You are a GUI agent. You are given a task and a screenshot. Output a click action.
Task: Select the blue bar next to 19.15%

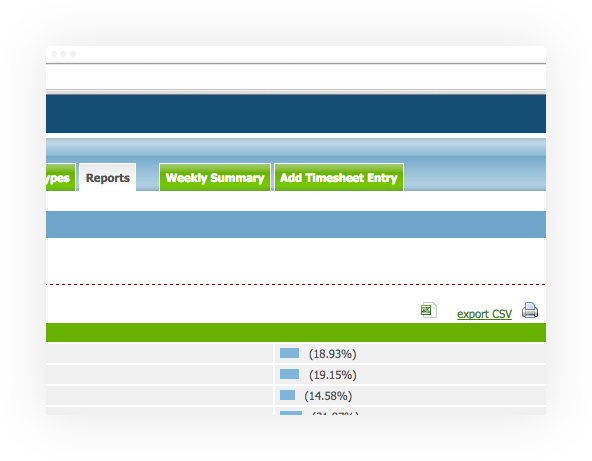[289, 374]
